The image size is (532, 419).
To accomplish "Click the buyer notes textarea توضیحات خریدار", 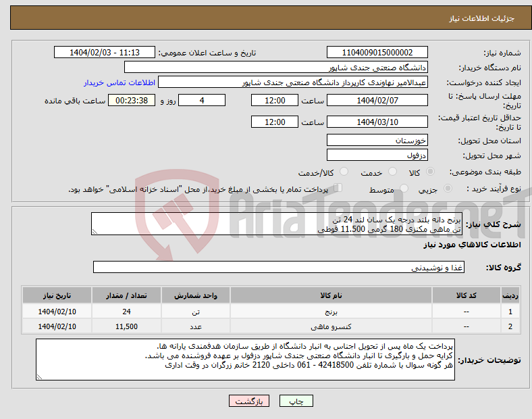I will click(x=245, y=360).
